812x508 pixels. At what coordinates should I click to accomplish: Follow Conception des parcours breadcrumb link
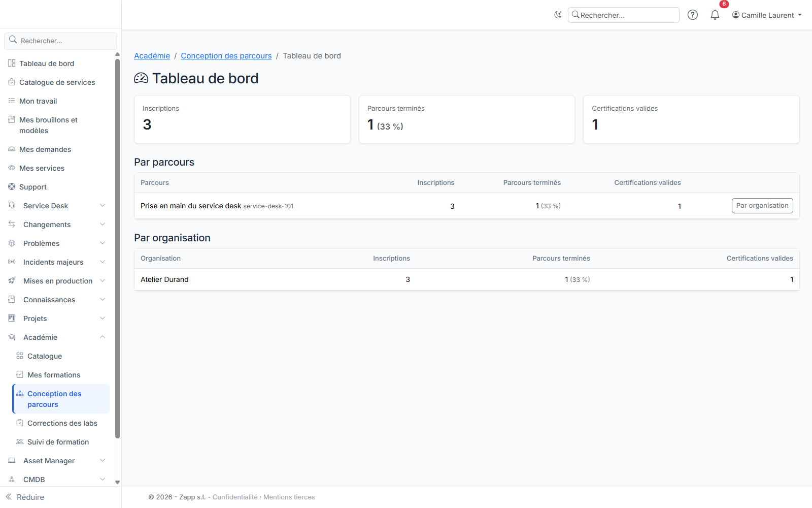(x=226, y=56)
